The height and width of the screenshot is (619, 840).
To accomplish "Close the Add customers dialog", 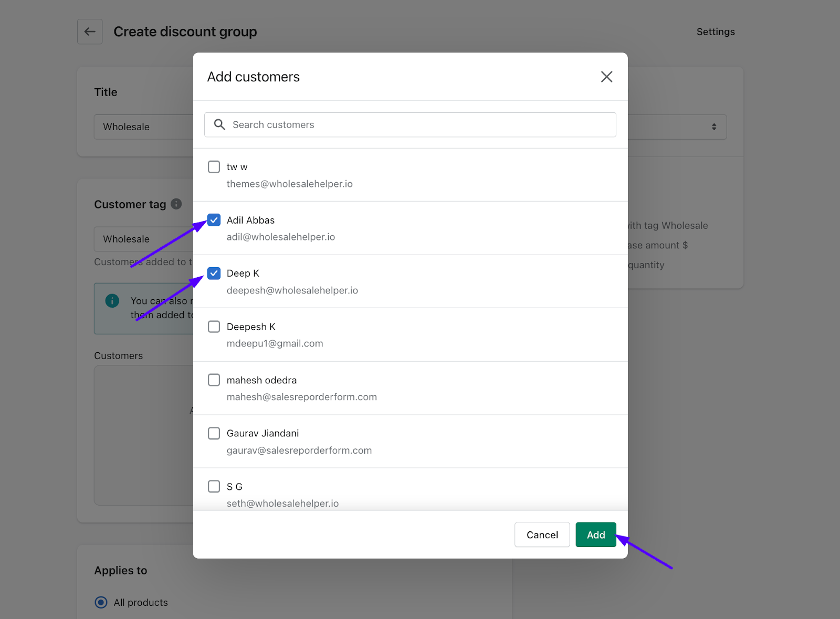I will coord(606,77).
